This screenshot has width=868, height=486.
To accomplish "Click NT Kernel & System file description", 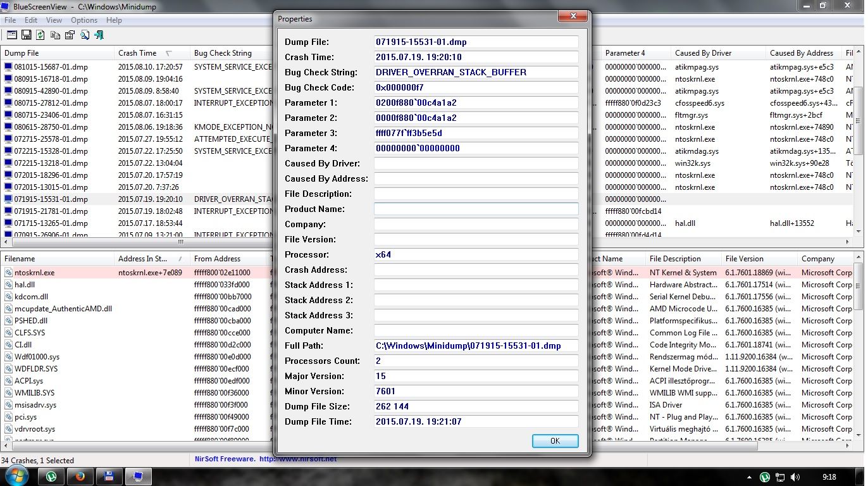I will (x=683, y=273).
